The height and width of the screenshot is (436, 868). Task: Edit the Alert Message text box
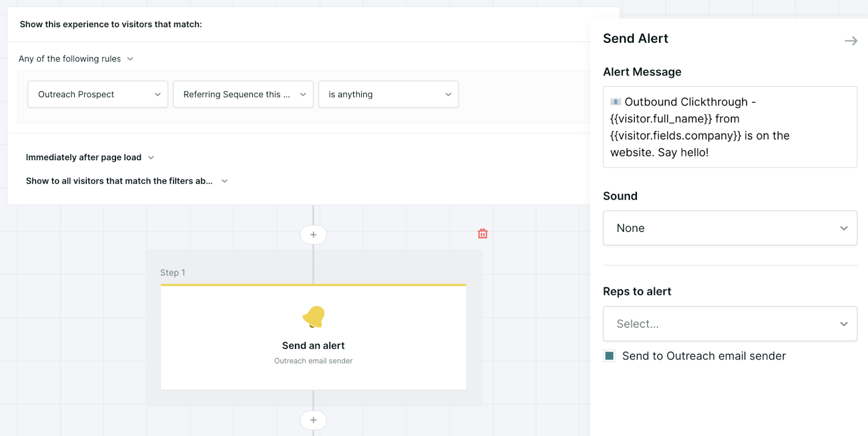(x=730, y=127)
